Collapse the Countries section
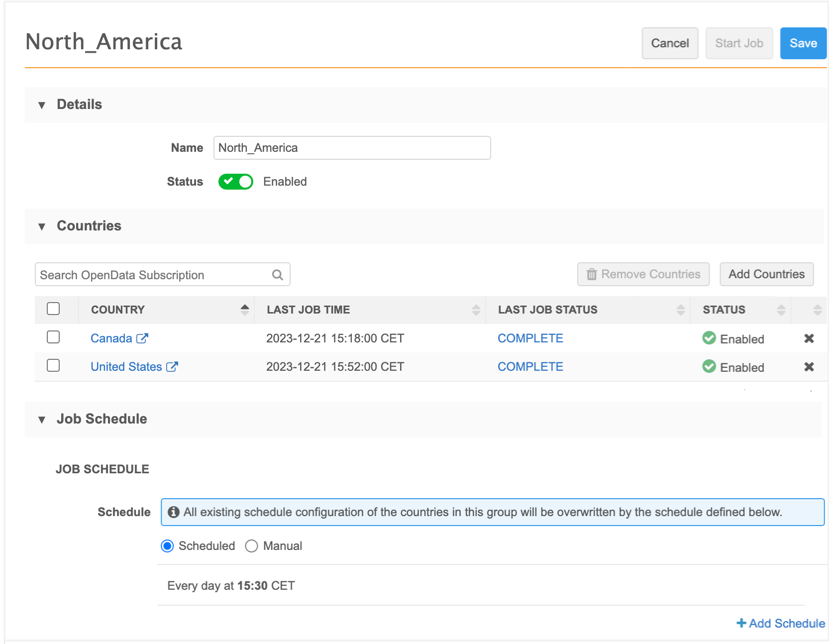Image resolution: width=829 pixels, height=644 pixels. (42, 226)
